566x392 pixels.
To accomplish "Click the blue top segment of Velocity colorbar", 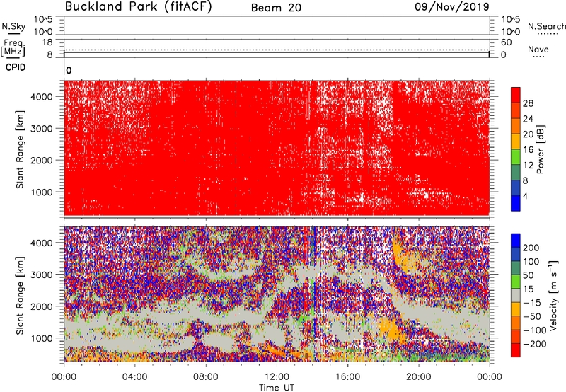I will 516,241.
